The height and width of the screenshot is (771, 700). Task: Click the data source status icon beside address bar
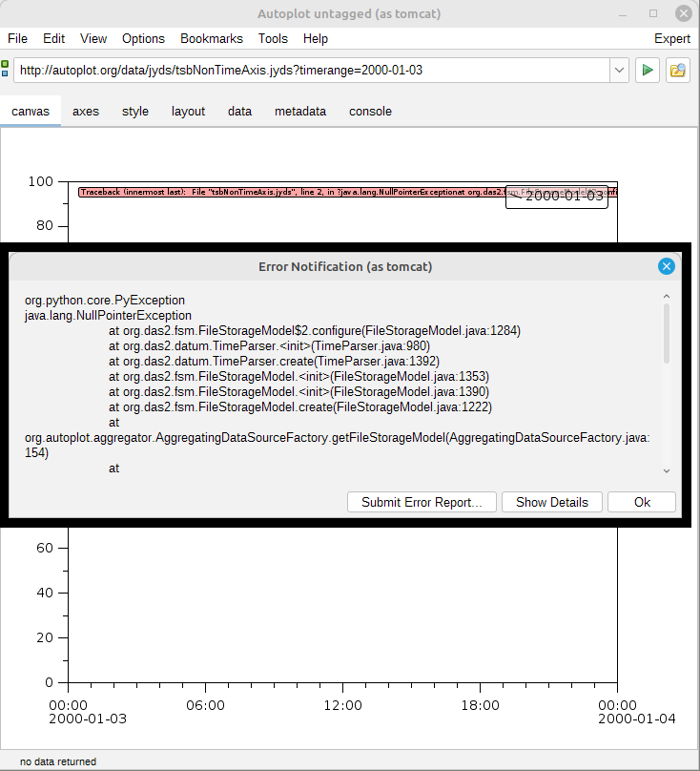6,70
